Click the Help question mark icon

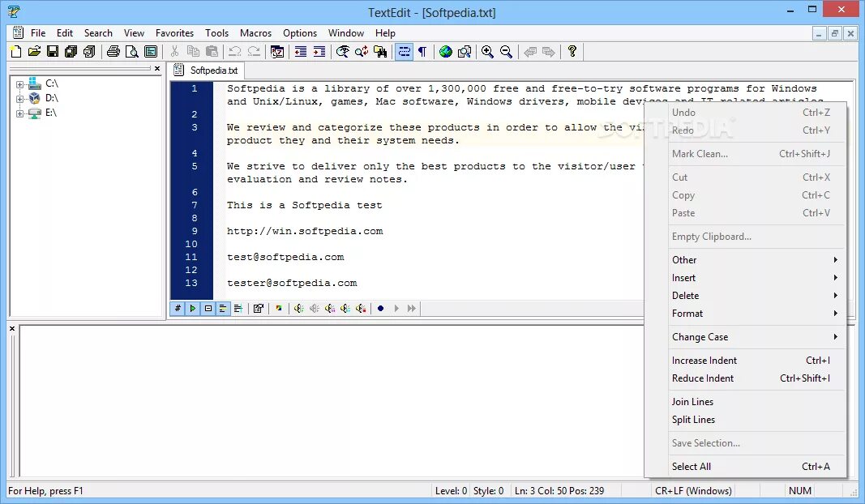coord(572,52)
